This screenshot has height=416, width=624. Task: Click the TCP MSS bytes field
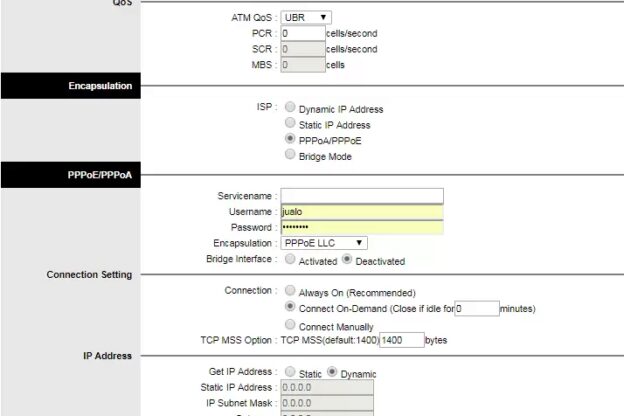[402, 340]
